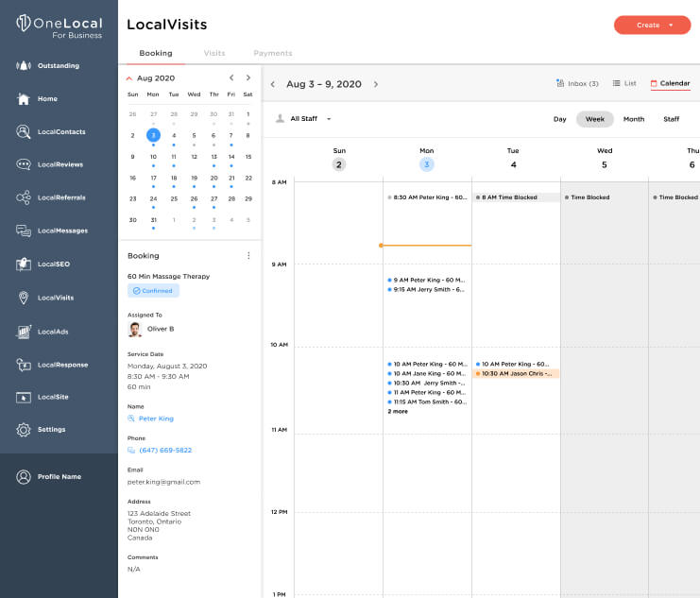Select August 31 in mini calendar
Screen dimensions: 700x598
click(x=153, y=220)
